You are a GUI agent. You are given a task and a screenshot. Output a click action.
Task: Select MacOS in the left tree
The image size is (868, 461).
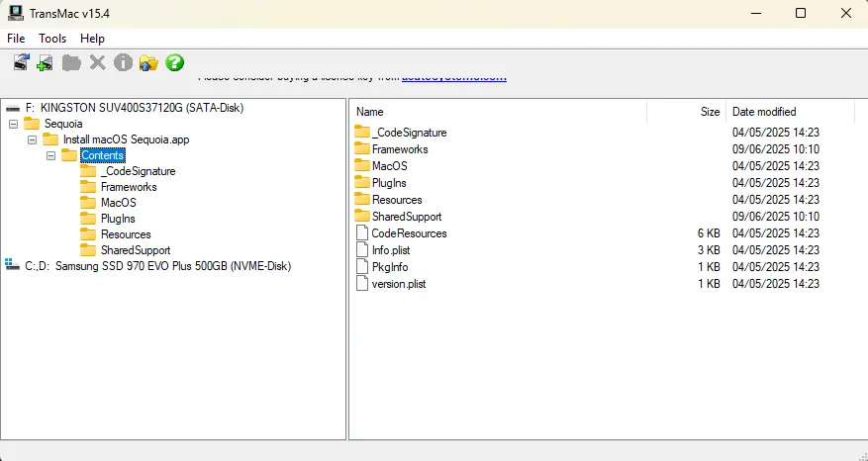tap(119, 203)
